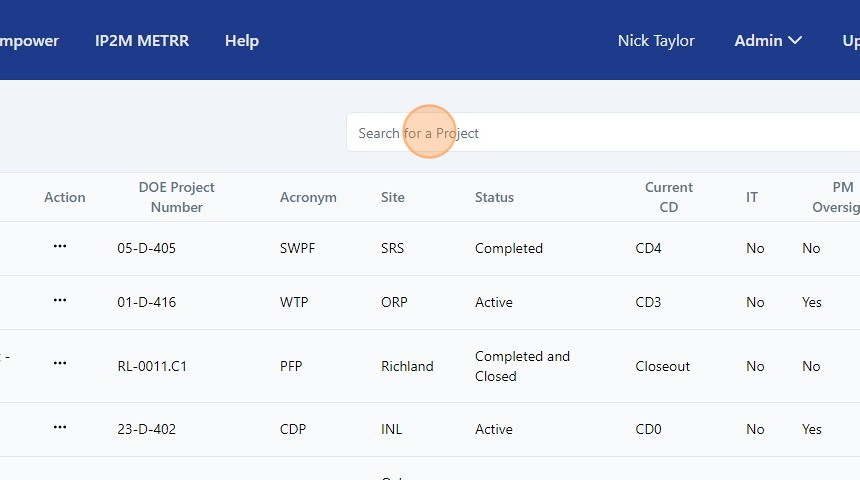Click the Nick Taylor user link
This screenshot has height=480, width=860.
656,41
